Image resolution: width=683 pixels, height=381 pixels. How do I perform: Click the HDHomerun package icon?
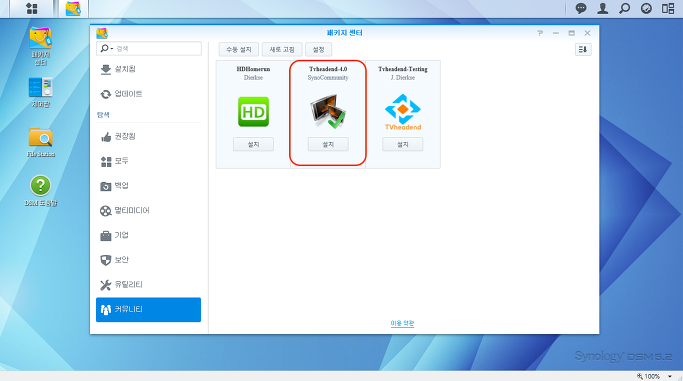[x=254, y=112]
